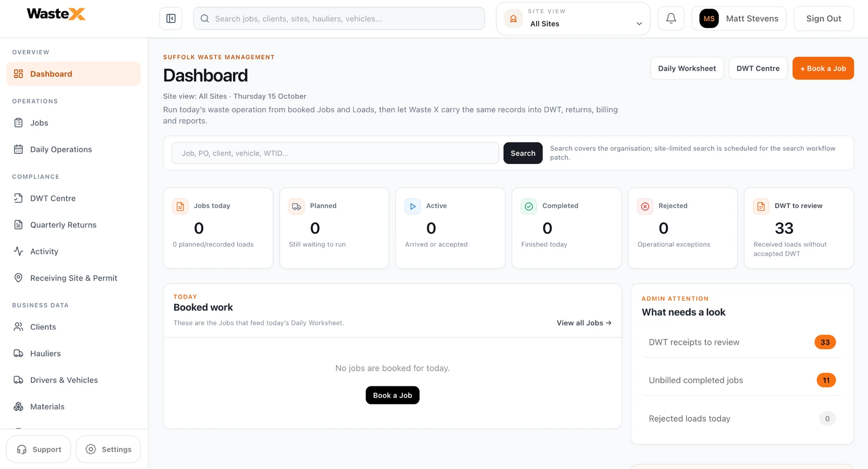This screenshot has width=868, height=469.
Task: Click the Planned truck icon
Action: pyautogui.click(x=297, y=206)
